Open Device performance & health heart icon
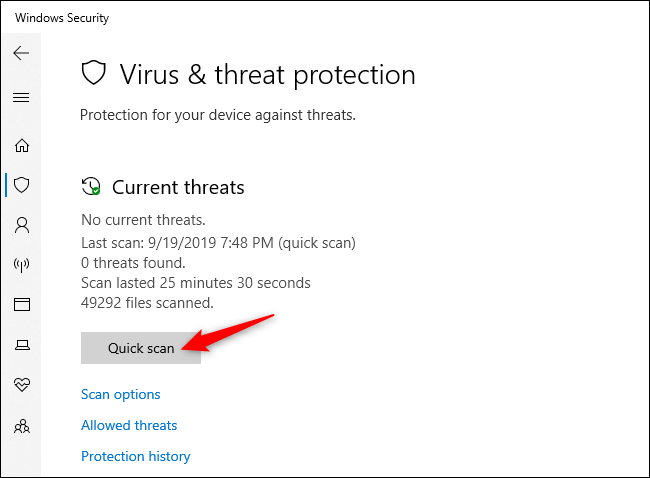The width and height of the screenshot is (650, 478). coord(21,385)
